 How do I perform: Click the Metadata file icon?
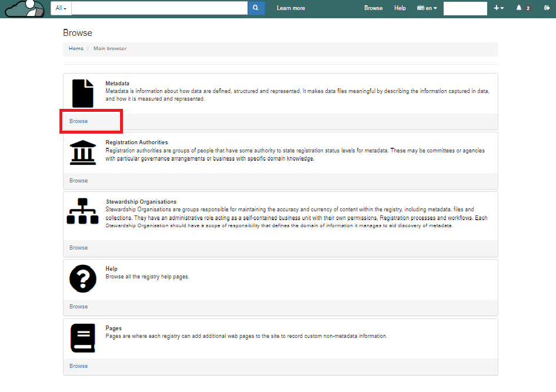82,93
